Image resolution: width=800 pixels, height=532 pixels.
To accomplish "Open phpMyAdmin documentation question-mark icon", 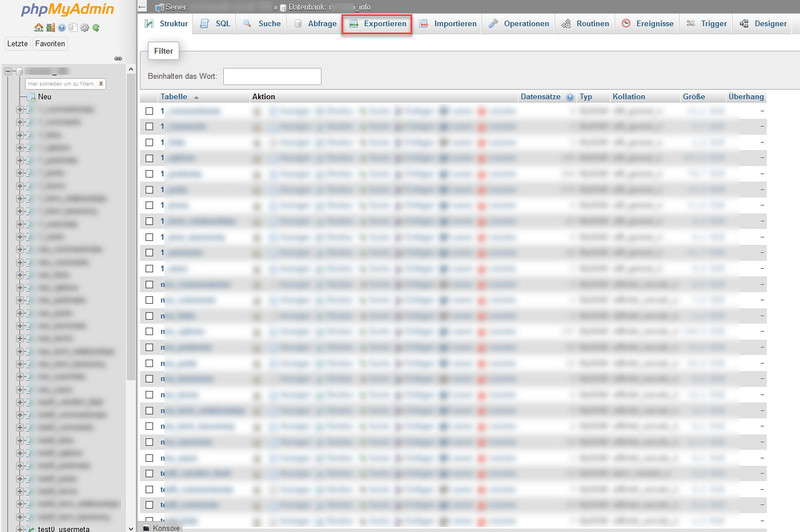I will [62, 27].
